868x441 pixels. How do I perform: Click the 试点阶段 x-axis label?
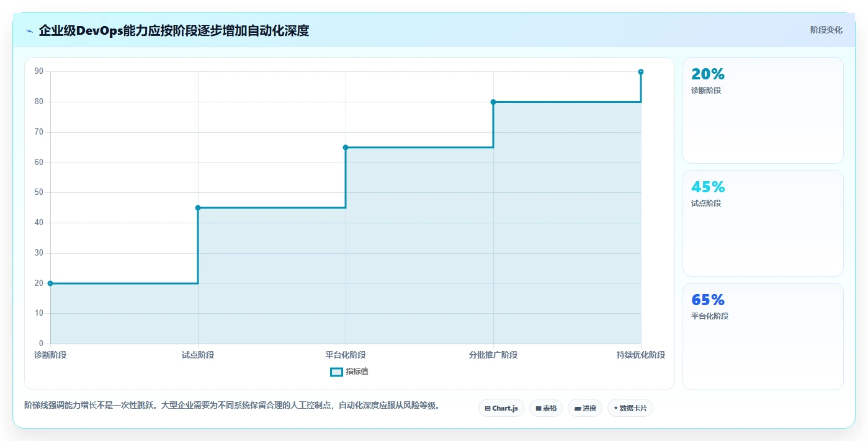198,355
